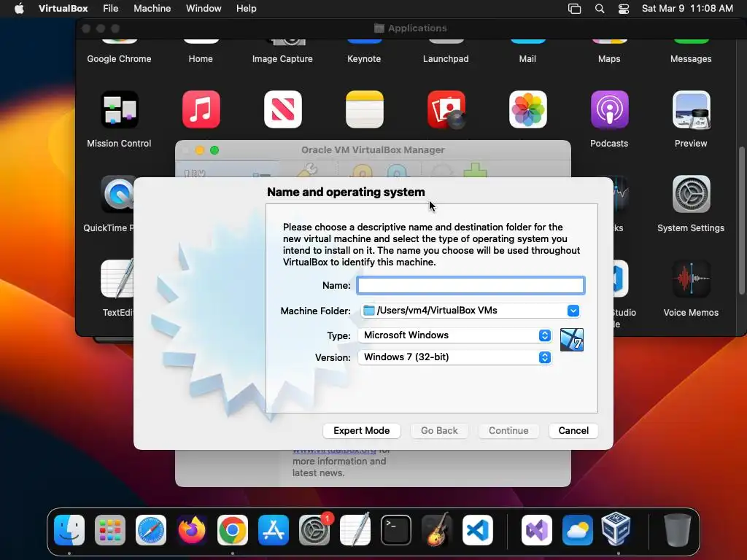Click the Messages label in Applications
Viewport: 747px width, 560px height.
tap(691, 59)
